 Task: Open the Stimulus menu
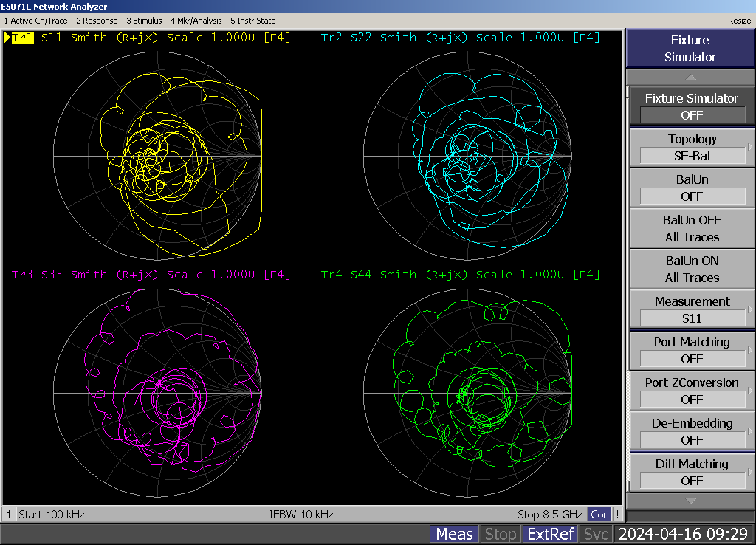coord(145,21)
